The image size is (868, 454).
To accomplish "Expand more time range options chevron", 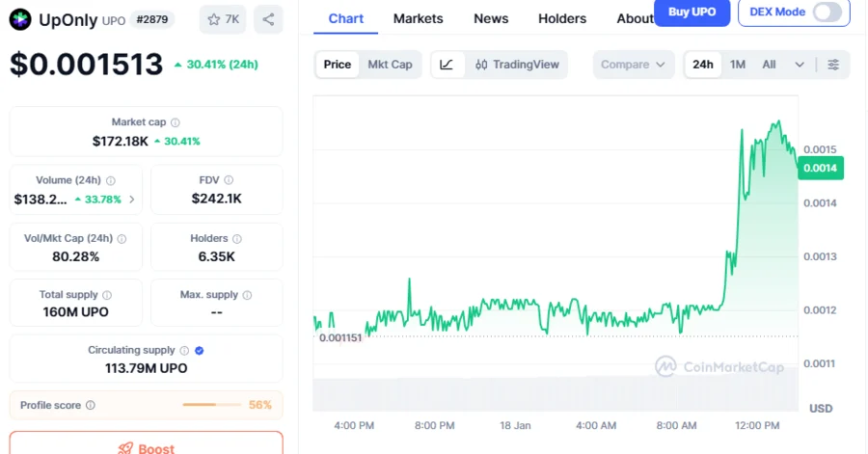I will pos(800,65).
